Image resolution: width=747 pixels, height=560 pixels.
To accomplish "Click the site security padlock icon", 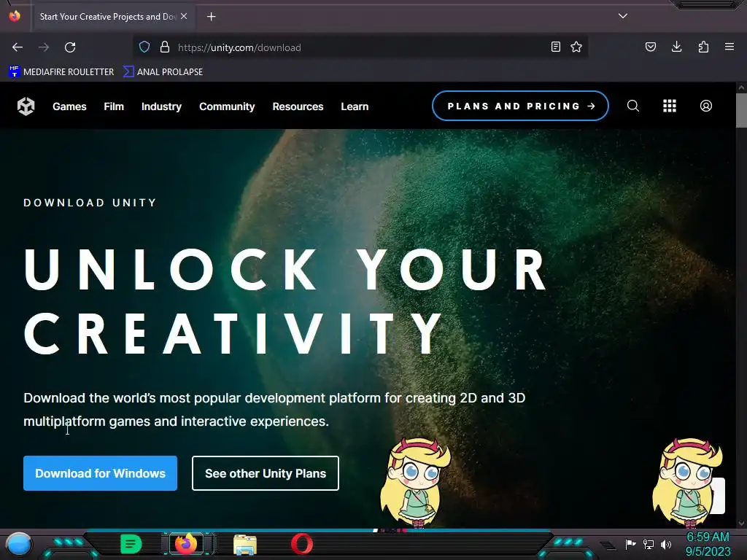I will point(165,47).
